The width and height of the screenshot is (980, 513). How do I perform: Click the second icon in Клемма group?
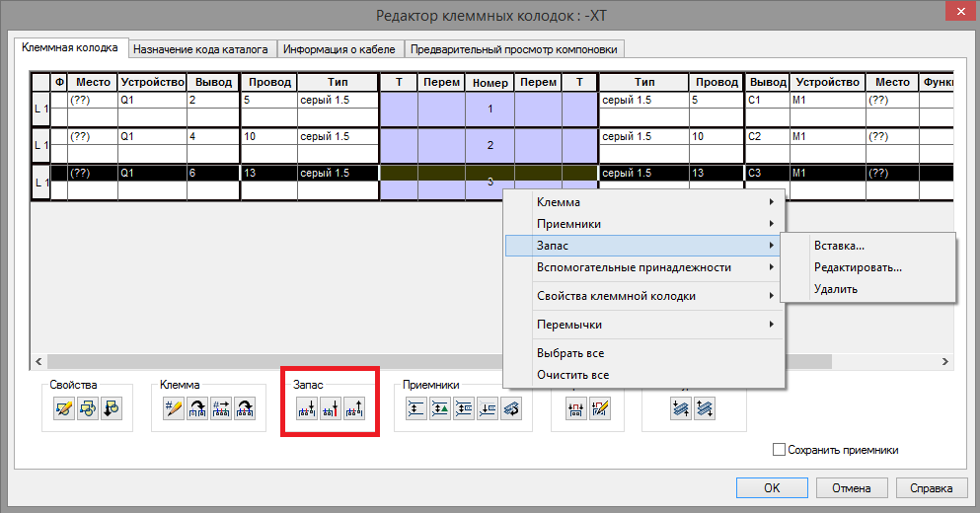point(196,408)
